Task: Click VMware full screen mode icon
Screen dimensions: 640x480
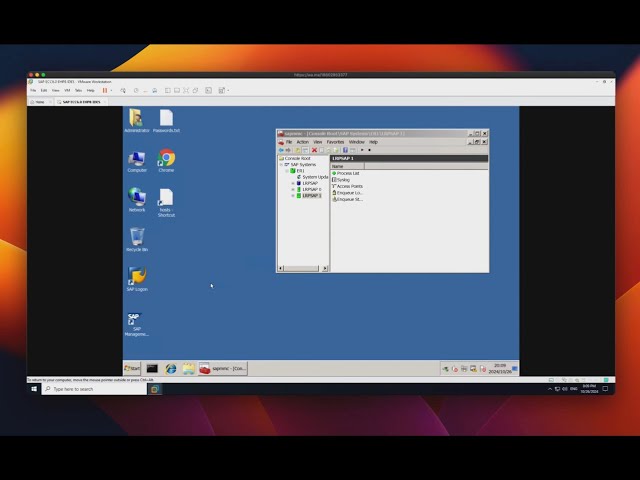Action: click(186, 90)
